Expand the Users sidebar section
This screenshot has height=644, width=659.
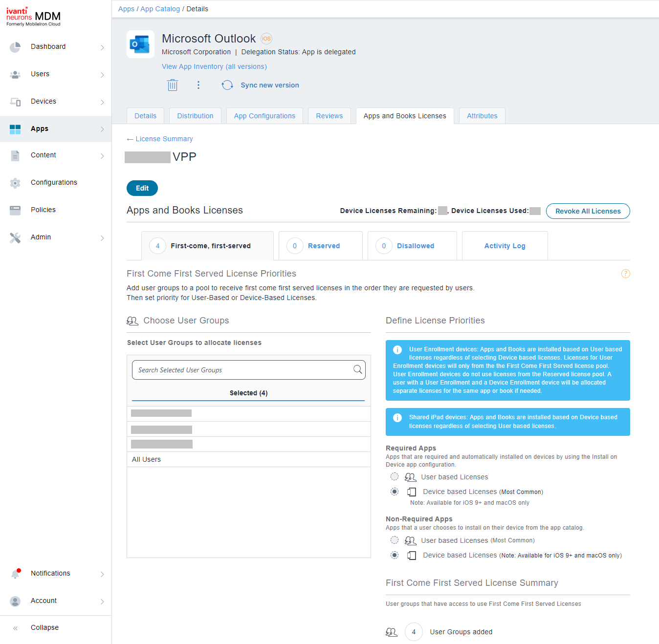pyautogui.click(x=40, y=74)
